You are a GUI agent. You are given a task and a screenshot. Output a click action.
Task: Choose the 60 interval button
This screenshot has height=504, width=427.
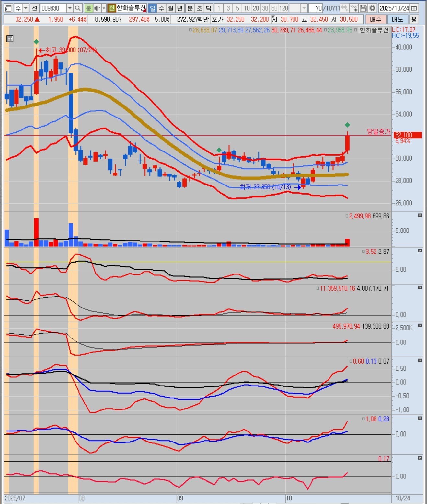click(274, 8)
